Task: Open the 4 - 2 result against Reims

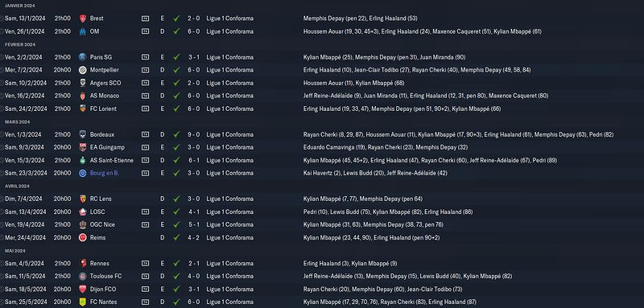Action: tap(194, 238)
